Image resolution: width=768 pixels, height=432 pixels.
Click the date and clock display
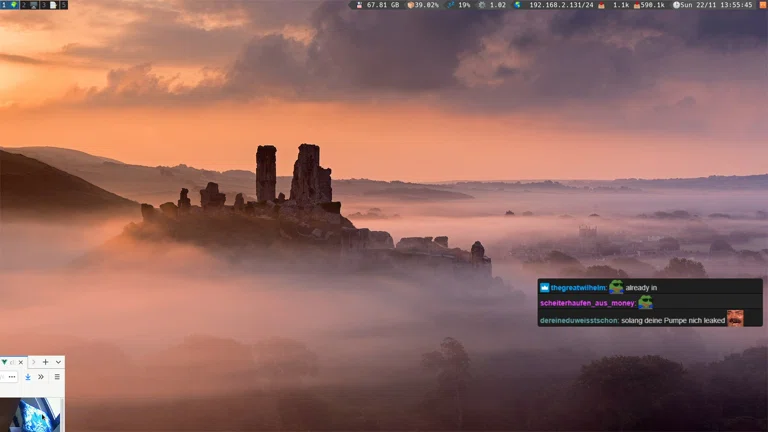(x=714, y=5)
